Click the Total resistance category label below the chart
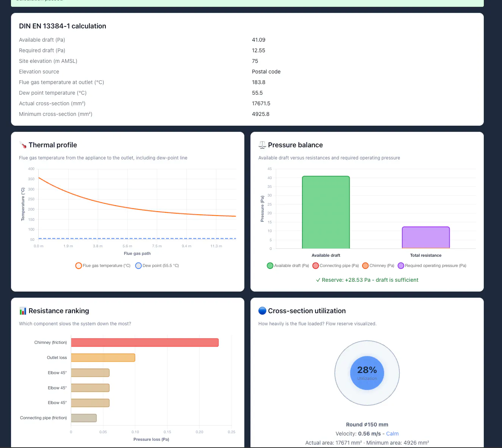The width and height of the screenshot is (502, 448). pos(426,255)
